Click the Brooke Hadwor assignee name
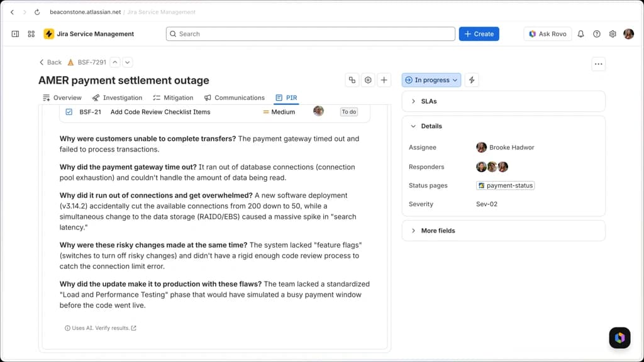The height and width of the screenshot is (362, 644). click(512, 147)
